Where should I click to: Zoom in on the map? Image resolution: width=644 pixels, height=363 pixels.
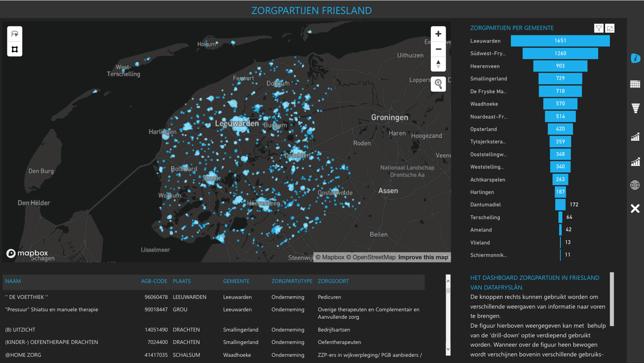point(438,34)
